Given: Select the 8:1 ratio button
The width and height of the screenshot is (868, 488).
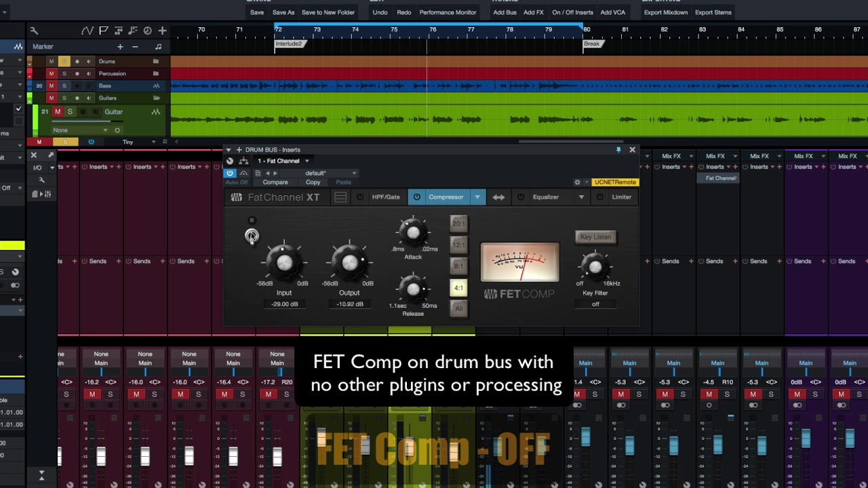Looking at the screenshot, I should (459, 266).
